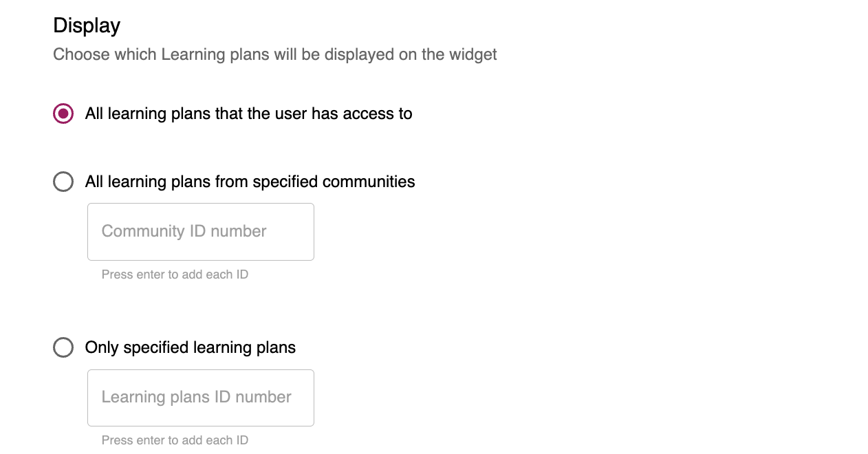Image resolution: width=868 pixels, height=454 pixels.
Task: Click the hint text below the Community ID field
Action: [175, 274]
